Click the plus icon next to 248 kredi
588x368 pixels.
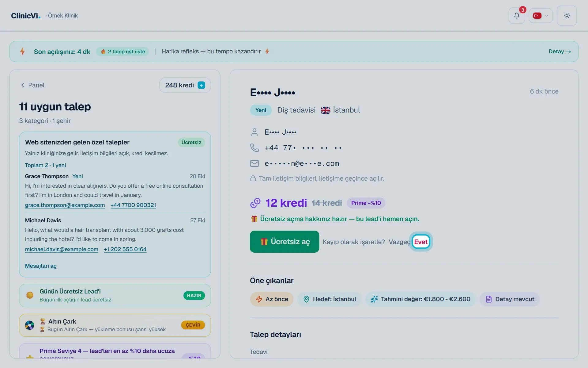click(x=201, y=85)
